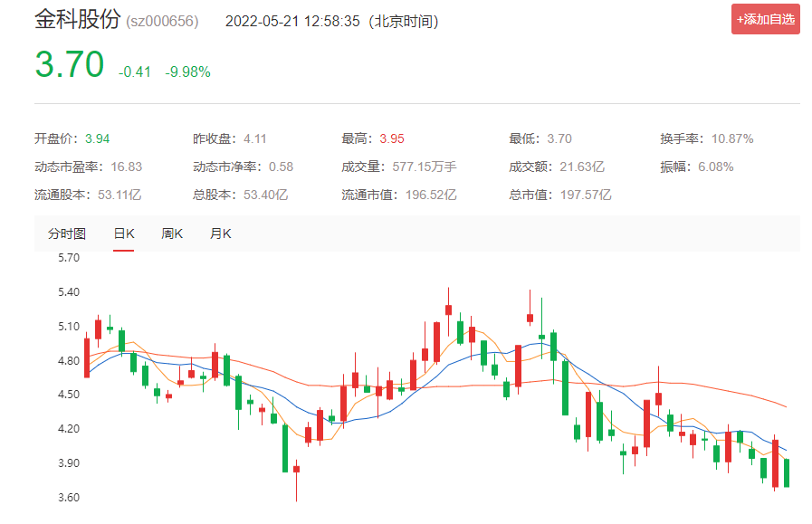Click the rightmost green candlestick in the chart
This screenshot has height=524, width=812.
tap(787, 472)
